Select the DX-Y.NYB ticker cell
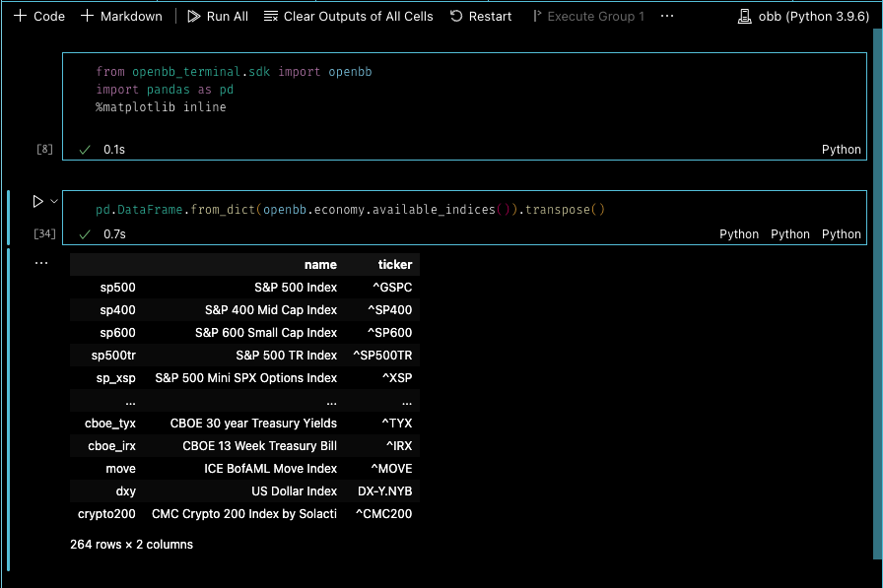Screen dimensions: 883x588 385,491
